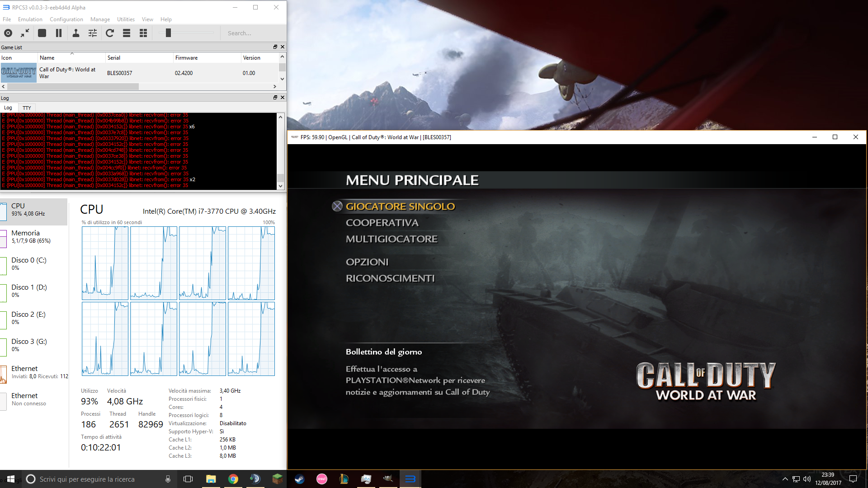Show hidden system tray icons chevron
868x488 pixels.
click(x=785, y=479)
